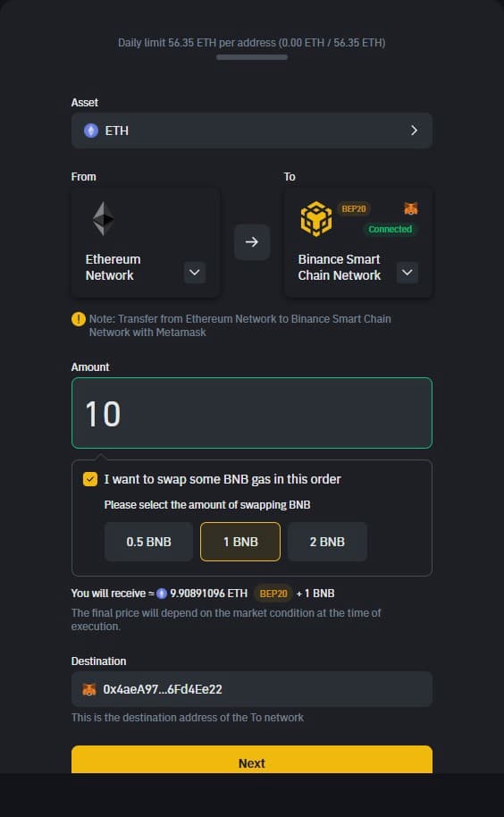Image resolution: width=504 pixels, height=817 pixels.
Task: Select the 2 BNB swap amount
Action: [x=327, y=542]
